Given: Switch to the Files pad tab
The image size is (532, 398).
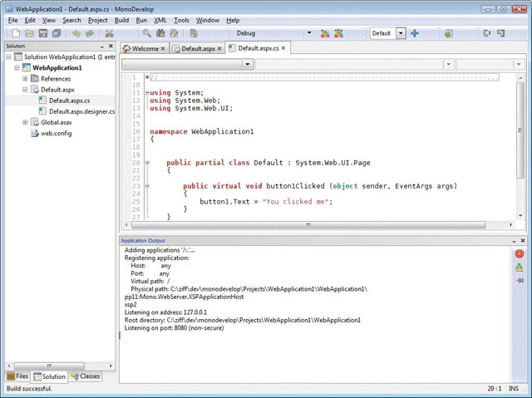Looking at the screenshot, I should [x=17, y=376].
